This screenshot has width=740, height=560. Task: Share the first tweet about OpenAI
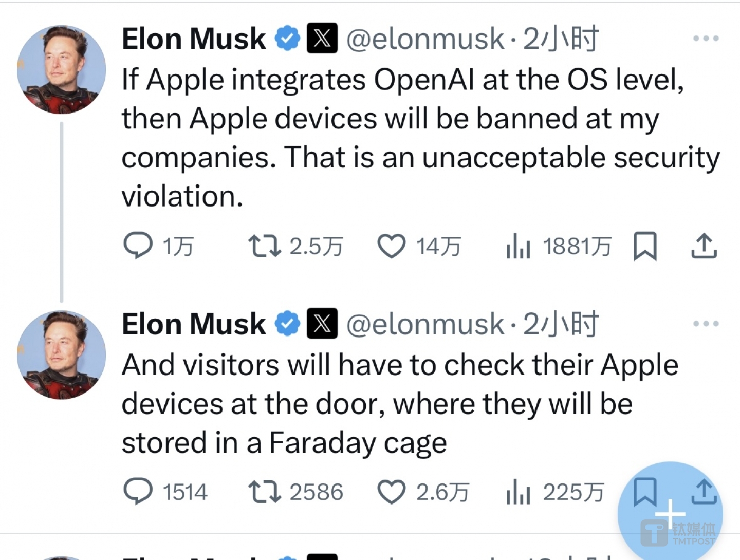pyautogui.click(x=704, y=246)
